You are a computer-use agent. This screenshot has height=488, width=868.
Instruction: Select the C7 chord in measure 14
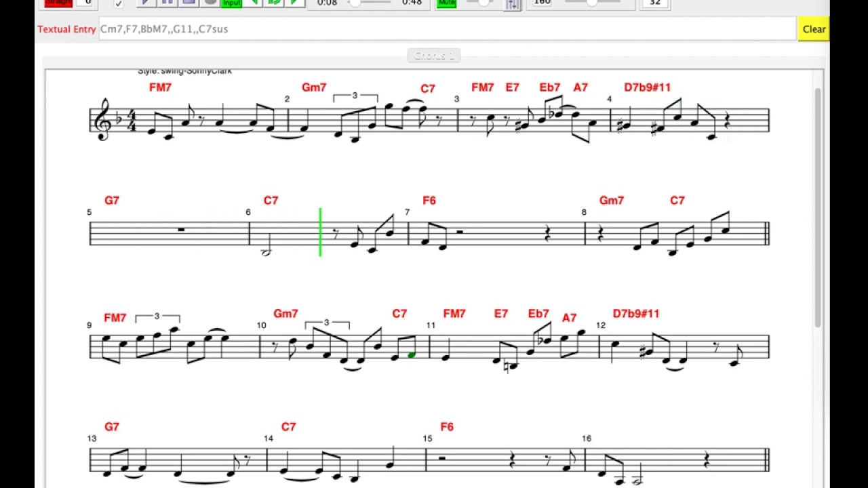coord(288,427)
